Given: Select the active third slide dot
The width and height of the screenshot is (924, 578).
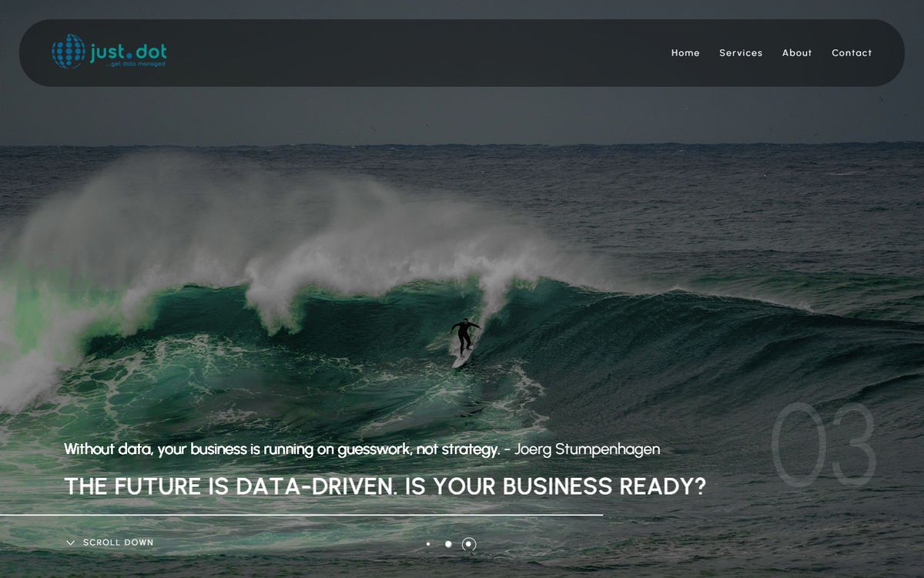Looking at the screenshot, I should [469, 544].
